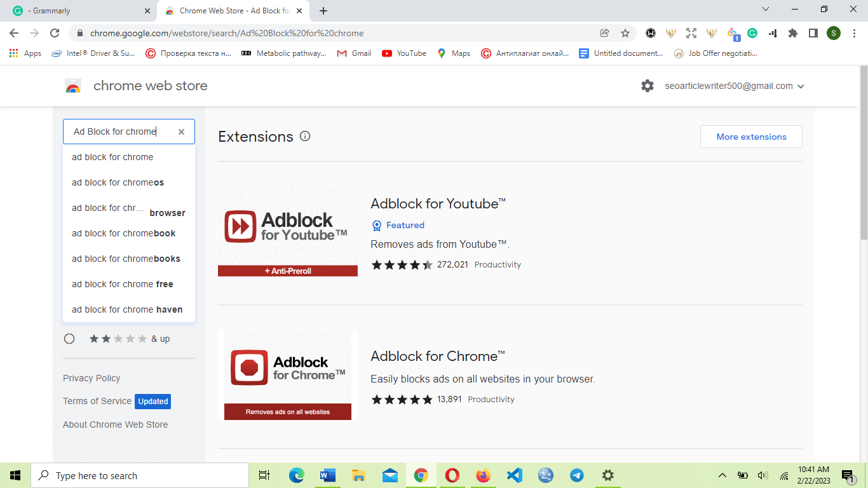Viewport: 868px width, 488px height.
Task: Open Word from the taskbar
Action: coord(328,475)
